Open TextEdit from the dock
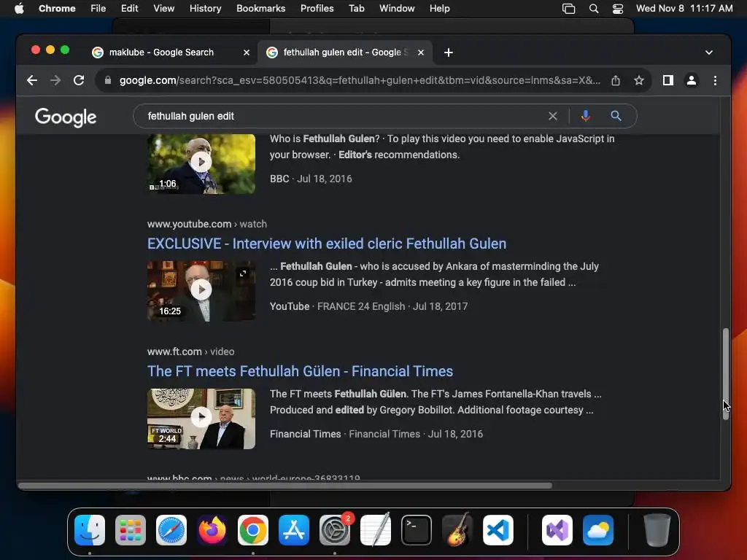This screenshot has height=560, width=747. pyautogui.click(x=376, y=530)
